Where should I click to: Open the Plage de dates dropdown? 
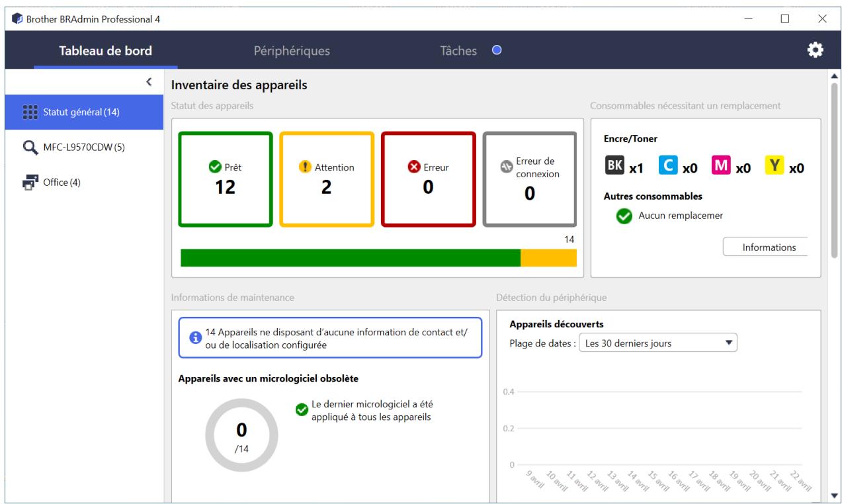click(657, 343)
